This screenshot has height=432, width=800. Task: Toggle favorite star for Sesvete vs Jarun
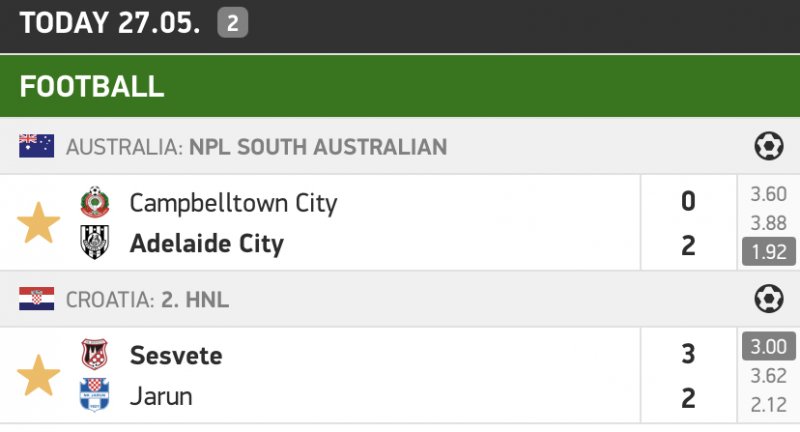coord(39,375)
